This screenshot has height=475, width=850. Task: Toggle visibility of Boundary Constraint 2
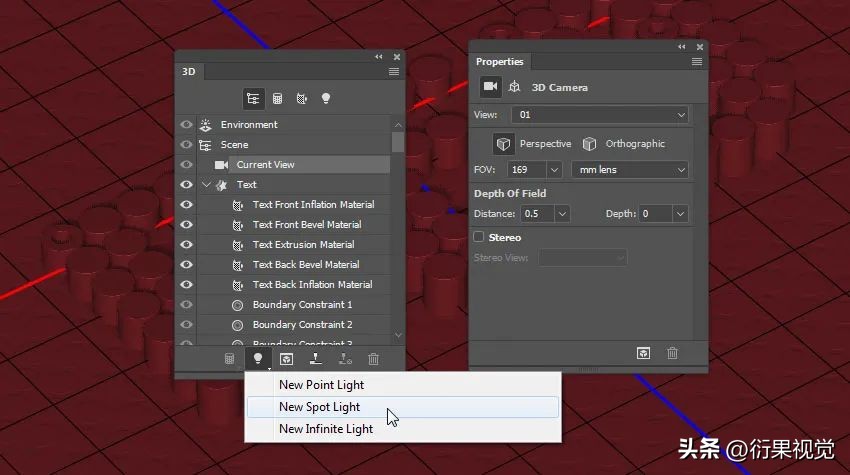pyautogui.click(x=186, y=325)
